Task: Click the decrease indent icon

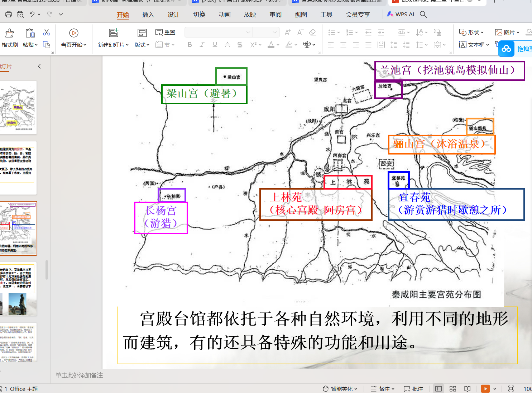Action: [x=368, y=33]
